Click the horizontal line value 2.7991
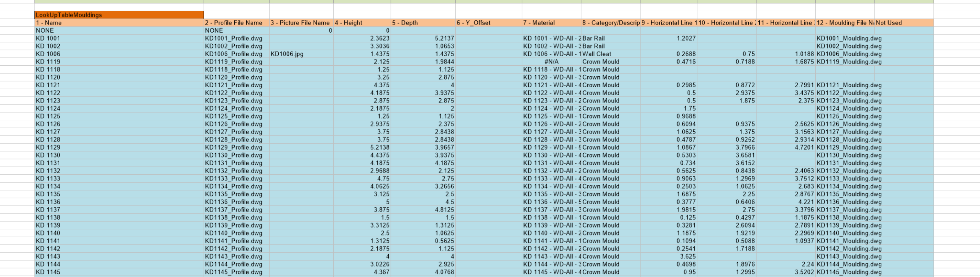This screenshot has width=980, height=277. (786, 85)
